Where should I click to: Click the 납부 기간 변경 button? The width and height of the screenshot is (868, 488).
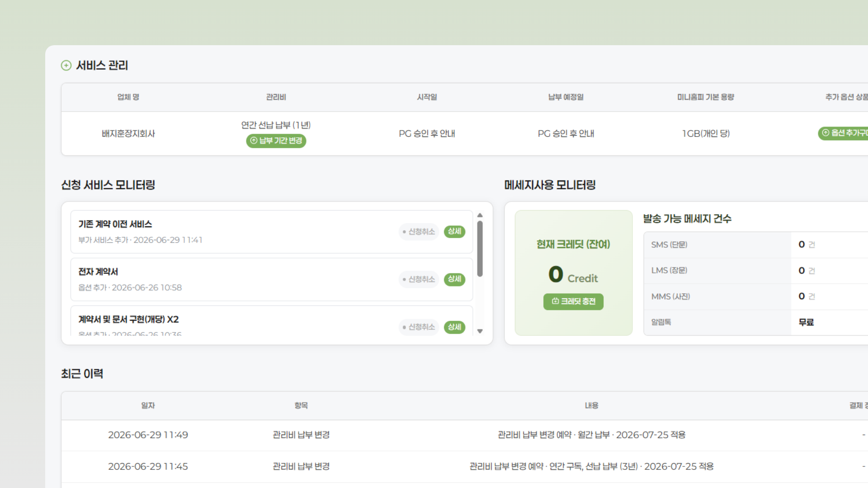pos(276,141)
